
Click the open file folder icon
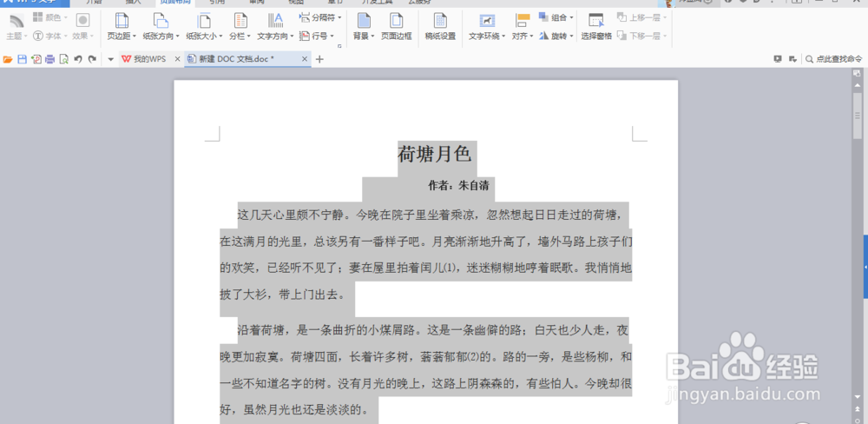click(8, 59)
